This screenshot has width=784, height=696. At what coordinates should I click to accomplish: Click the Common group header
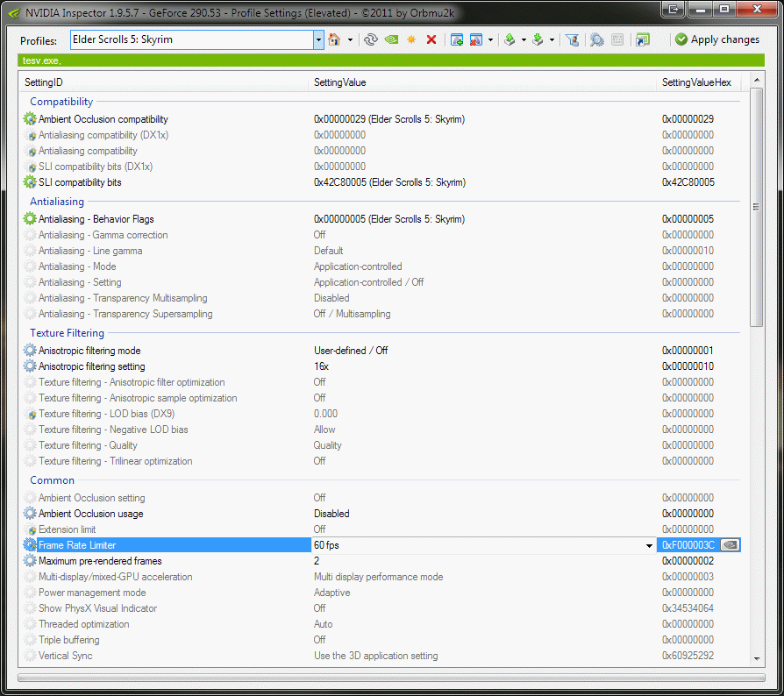pos(52,480)
